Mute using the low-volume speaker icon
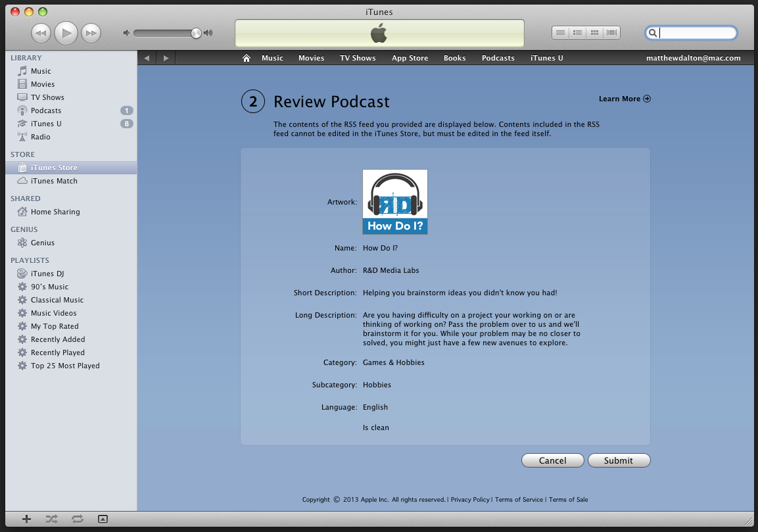Image resolution: width=758 pixels, height=532 pixels. click(x=126, y=33)
